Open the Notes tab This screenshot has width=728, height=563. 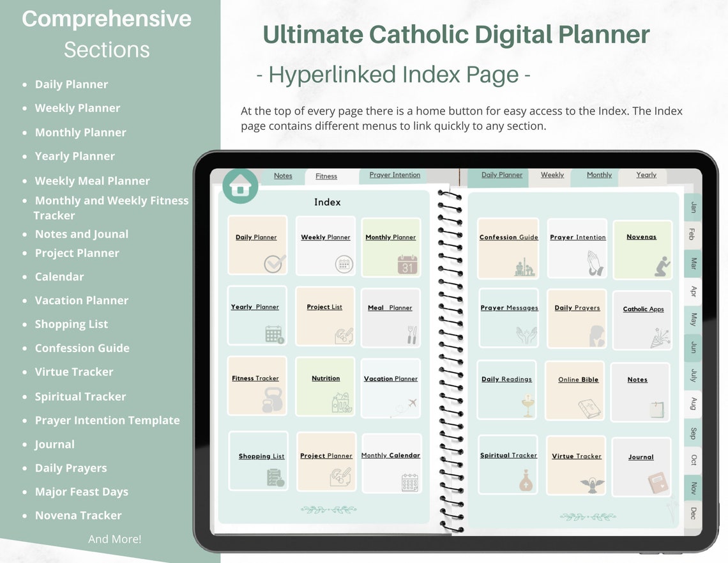(283, 176)
